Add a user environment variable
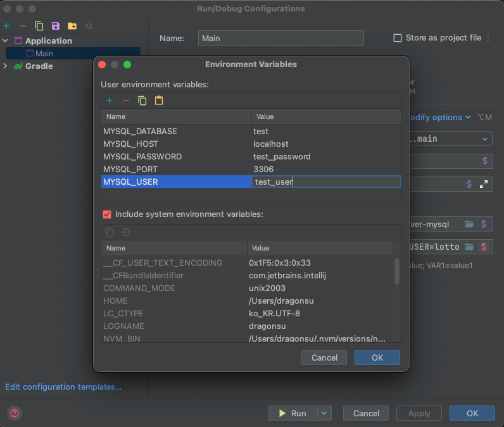504x427 pixels. tap(110, 101)
